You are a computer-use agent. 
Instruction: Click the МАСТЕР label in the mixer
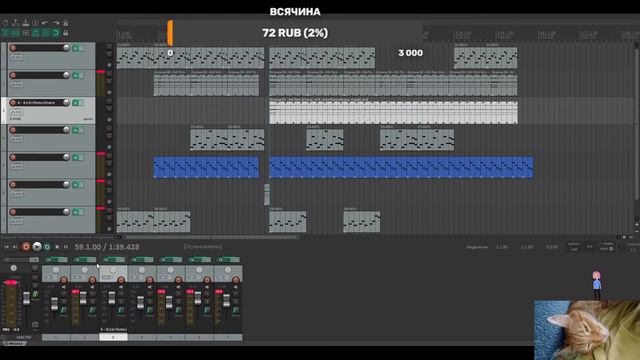[x=24, y=337]
